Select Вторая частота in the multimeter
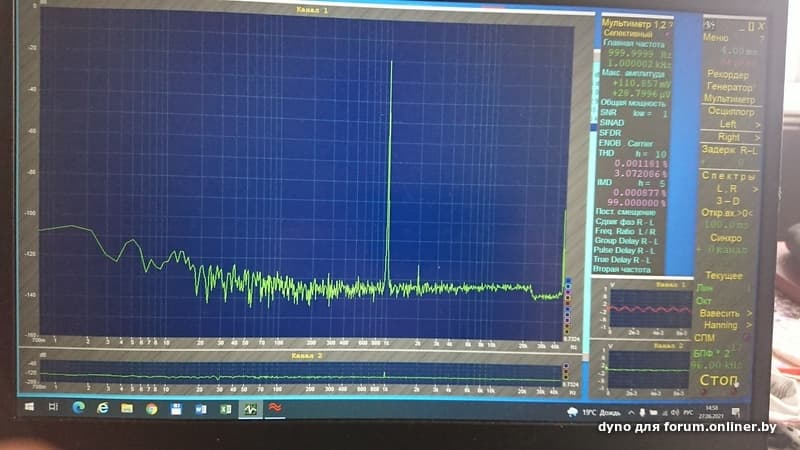 point(621,269)
